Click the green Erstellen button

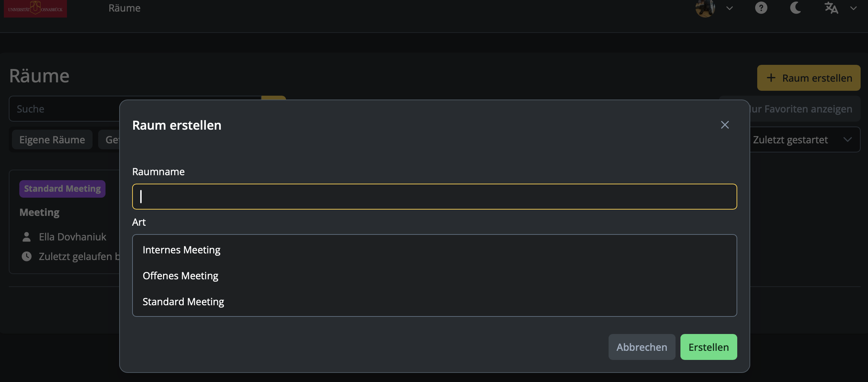point(708,347)
